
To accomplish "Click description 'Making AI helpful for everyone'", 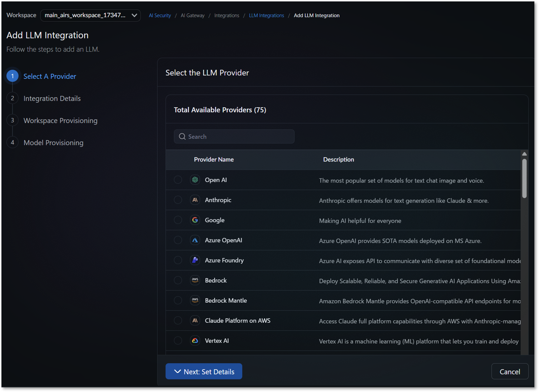I will point(360,220).
